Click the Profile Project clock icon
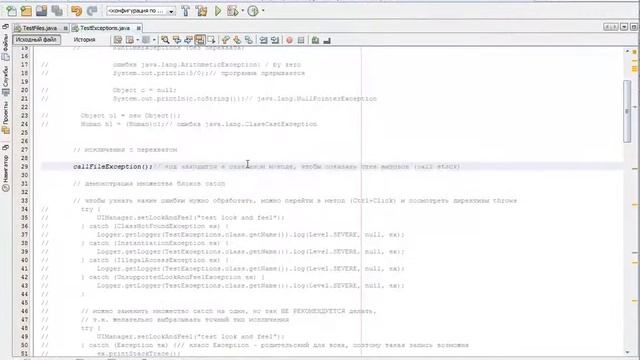The height and width of the screenshot is (360, 640). click(253, 11)
